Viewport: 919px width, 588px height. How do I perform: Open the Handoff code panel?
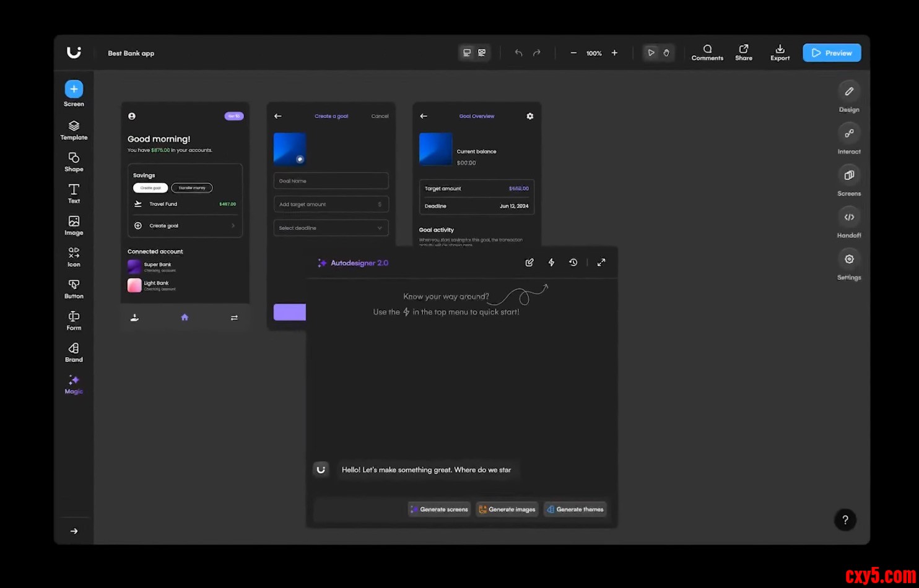(849, 222)
